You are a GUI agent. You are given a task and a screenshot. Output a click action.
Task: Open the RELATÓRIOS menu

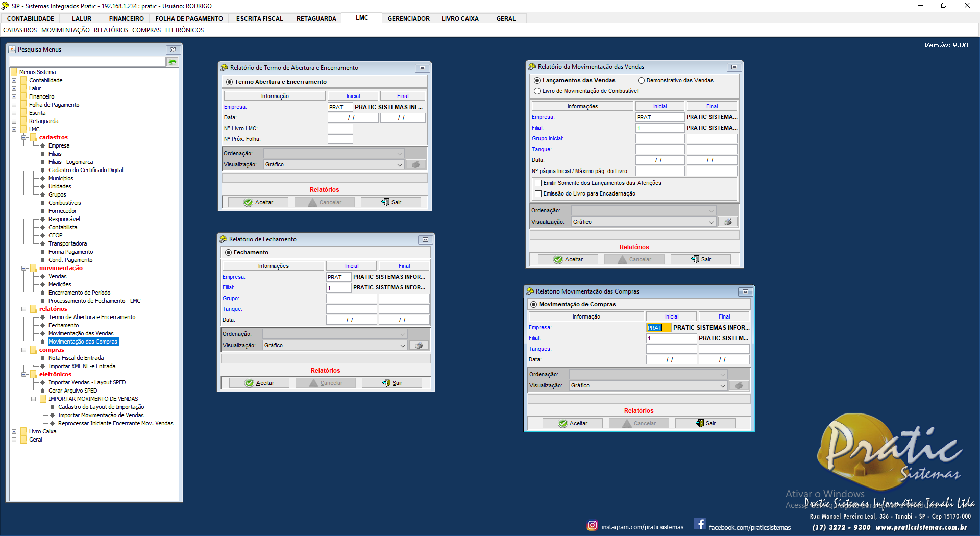click(111, 30)
